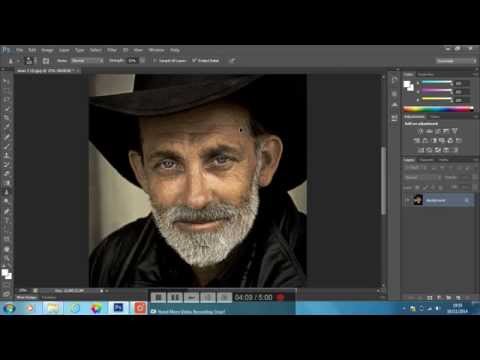Open the workspace switcher dropdown
The width and height of the screenshot is (480, 360).
coord(456,61)
